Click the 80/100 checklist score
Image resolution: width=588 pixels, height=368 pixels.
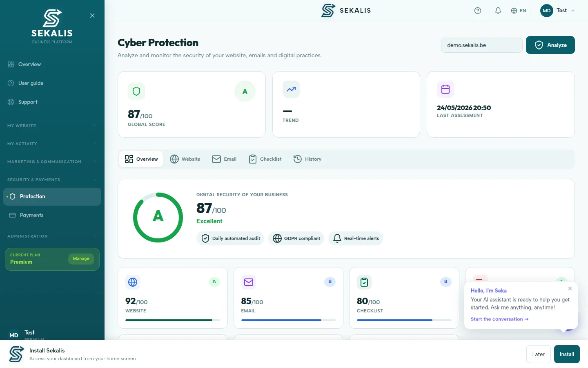pos(368,301)
